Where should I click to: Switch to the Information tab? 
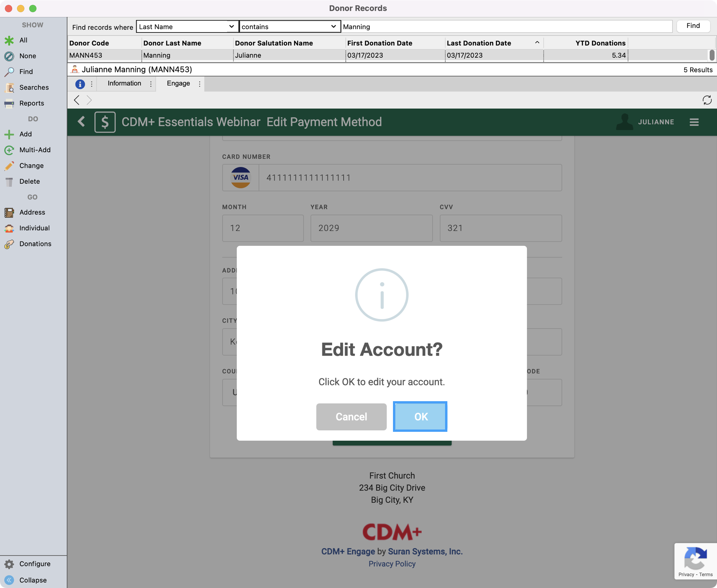pos(124,83)
